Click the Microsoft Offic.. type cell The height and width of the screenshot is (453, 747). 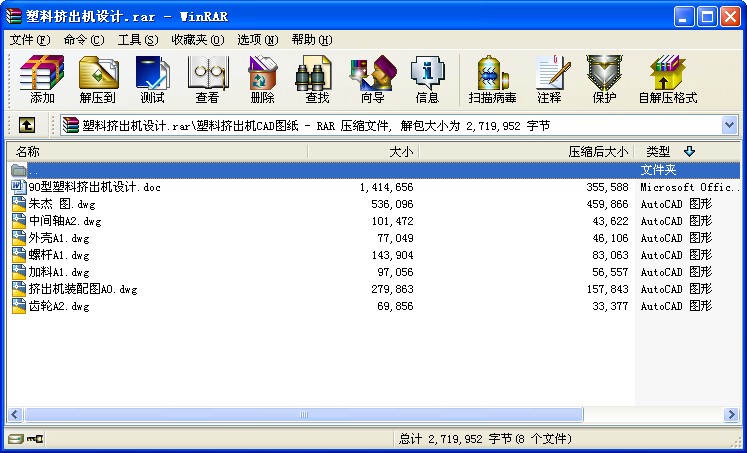pyautogui.click(x=689, y=187)
